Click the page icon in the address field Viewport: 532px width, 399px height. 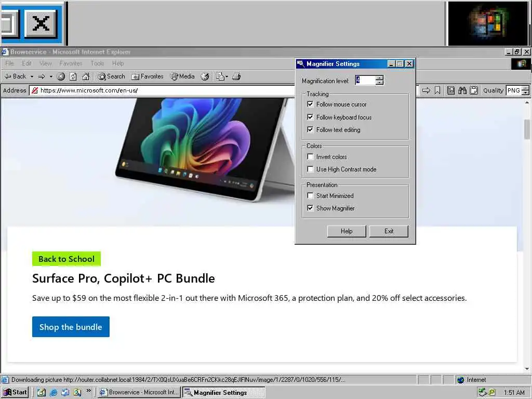point(35,90)
